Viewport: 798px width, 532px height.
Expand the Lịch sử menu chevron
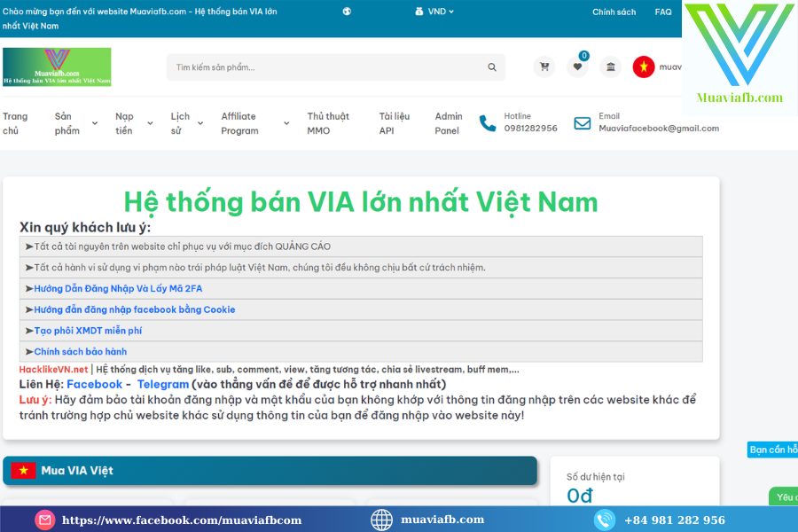click(200, 123)
